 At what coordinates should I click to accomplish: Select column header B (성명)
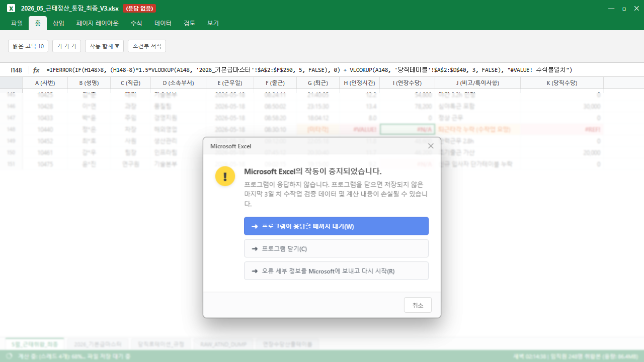click(89, 83)
